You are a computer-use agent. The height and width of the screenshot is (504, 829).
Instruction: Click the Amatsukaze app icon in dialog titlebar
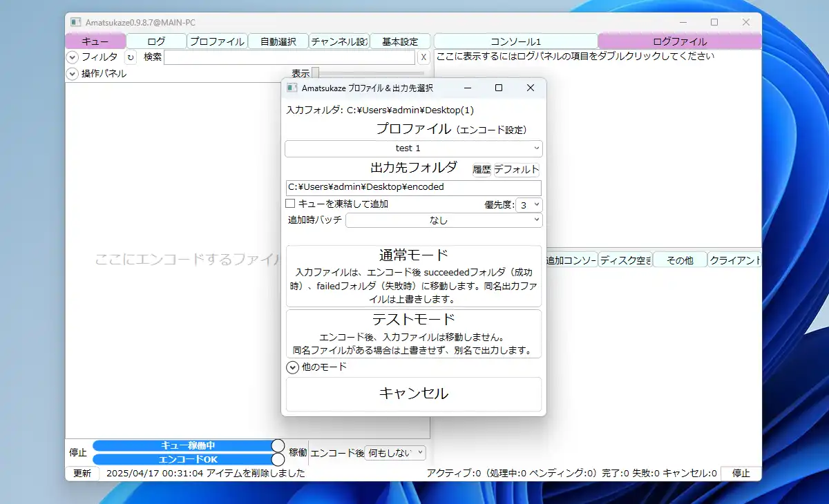pyautogui.click(x=292, y=88)
